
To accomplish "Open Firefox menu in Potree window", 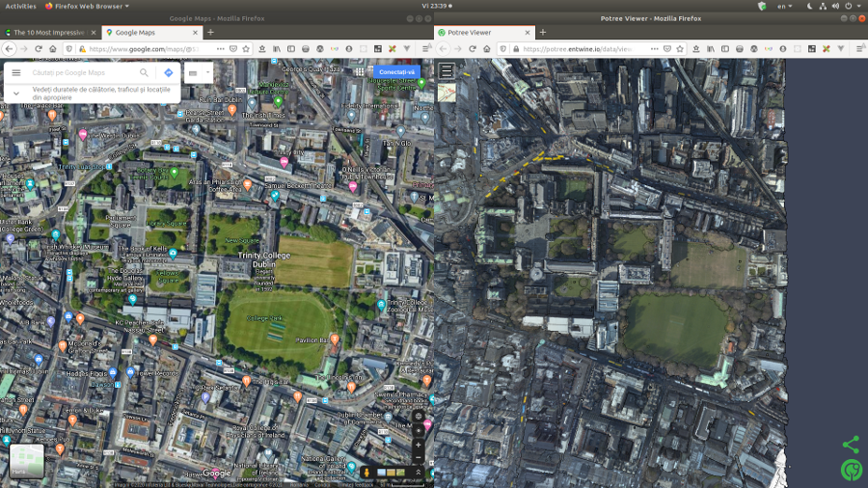I will pos(859,48).
